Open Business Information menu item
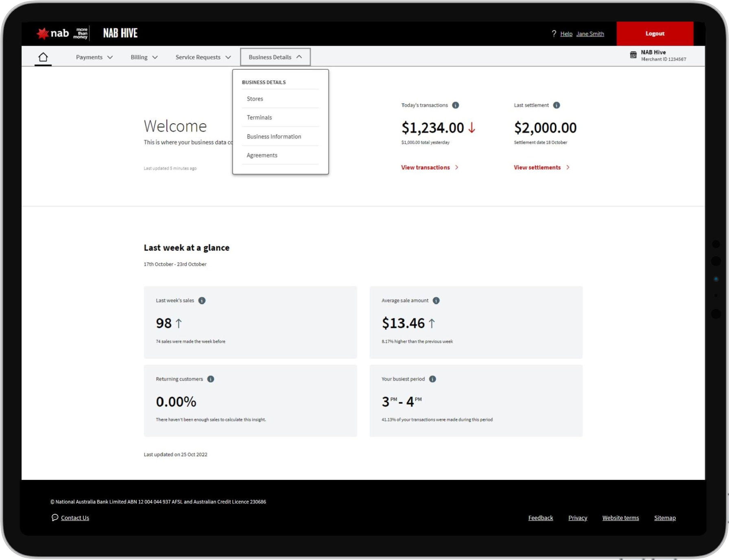 (x=274, y=137)
